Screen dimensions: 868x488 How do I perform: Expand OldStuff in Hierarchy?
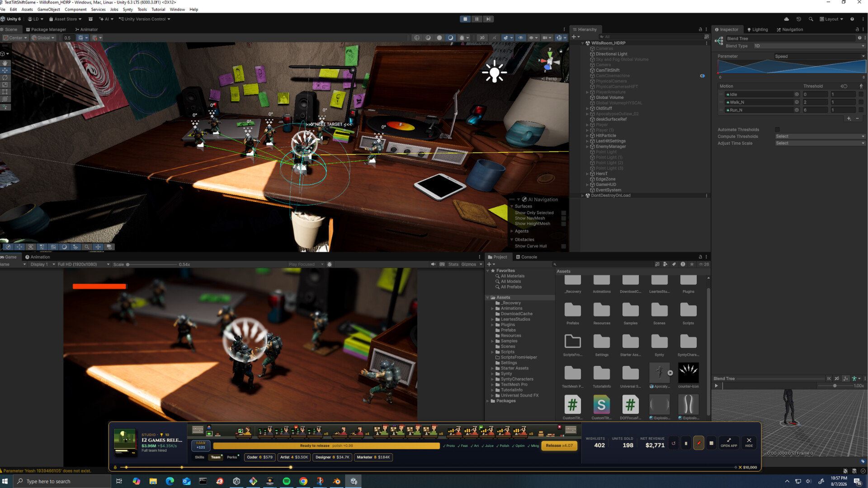(x=587, y=108)
